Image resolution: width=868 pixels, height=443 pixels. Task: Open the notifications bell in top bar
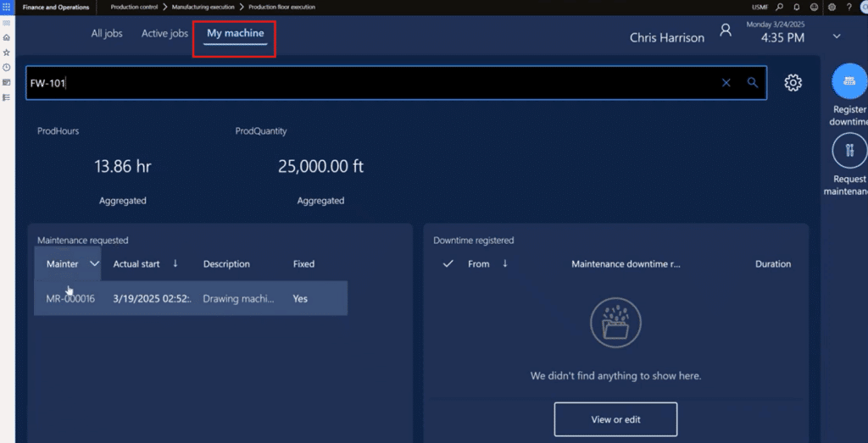click(797, 7)
